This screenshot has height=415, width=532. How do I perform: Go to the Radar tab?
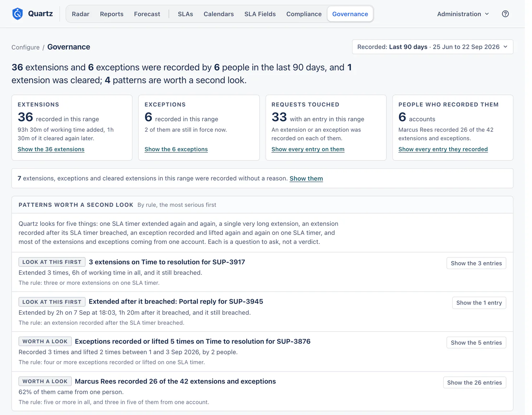pos(81,14)
